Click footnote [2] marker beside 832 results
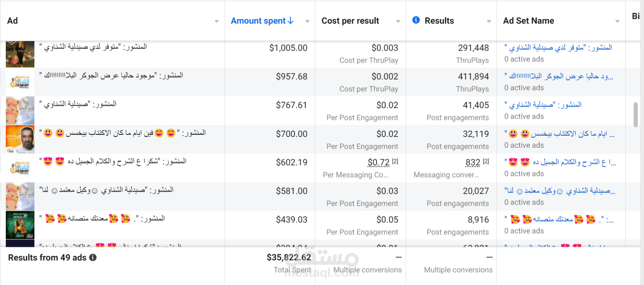This screenshot has height=285, width=644. point(486,161)
